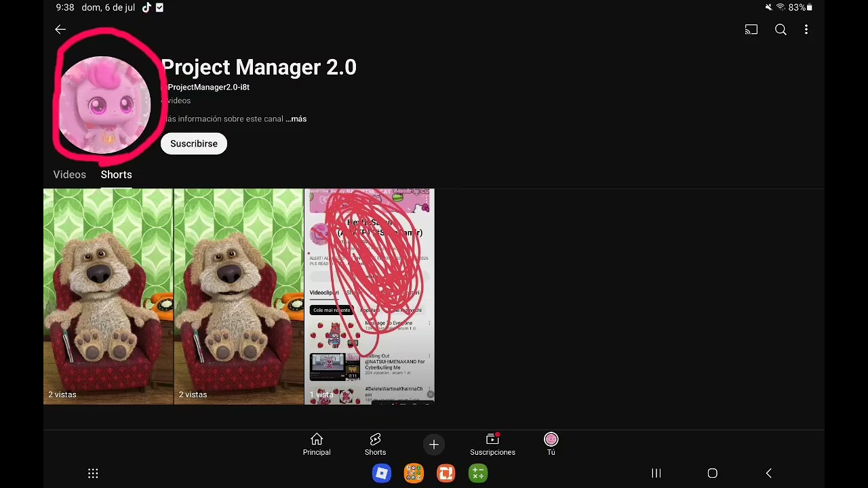Launch the orange game taskbar app
Screen dimensions: 868x488
tap(414, 473)
